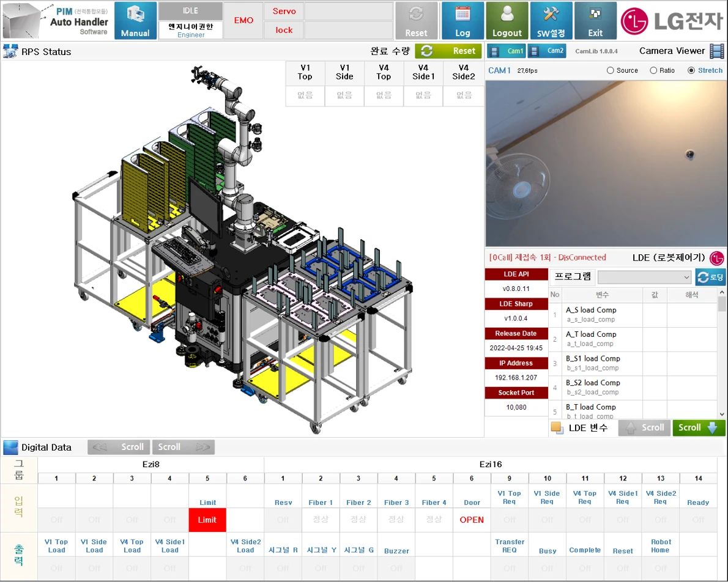Click the Logout button
The height and width of the screenshot is (582, 728).
(507, 20)
